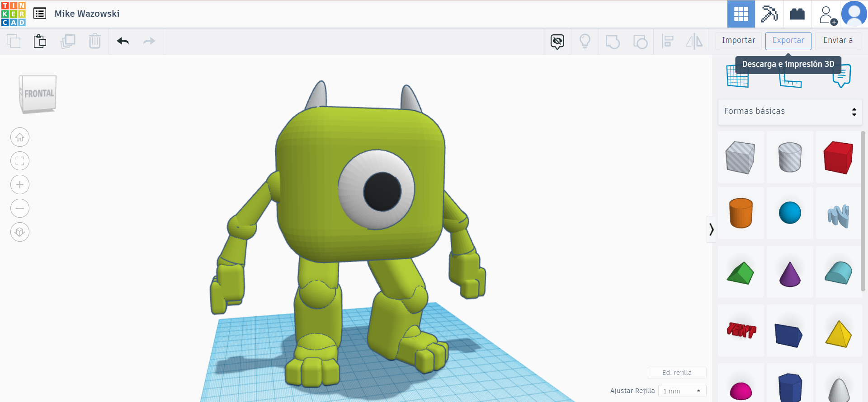This screenshot has height=402, width=868.
Task: Undo the last action
Action: pos(123,41)
